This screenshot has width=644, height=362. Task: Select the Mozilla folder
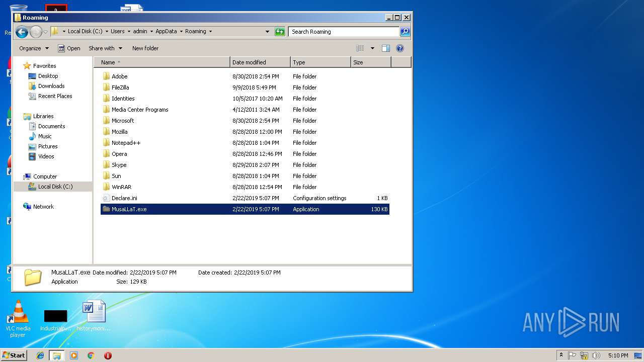245,132
